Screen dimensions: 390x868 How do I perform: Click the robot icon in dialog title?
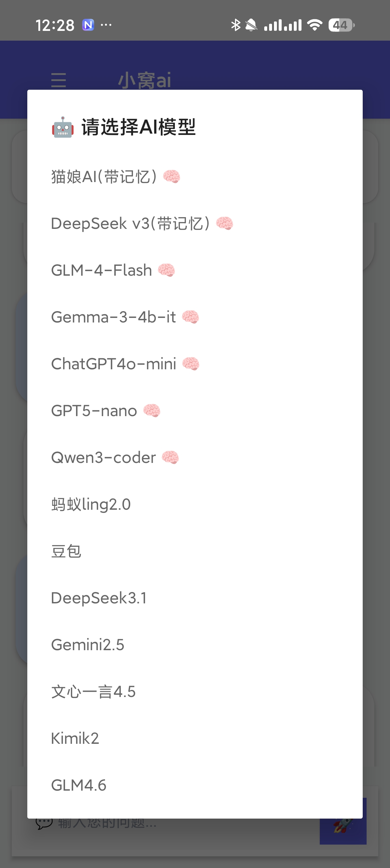click(63, 127)
